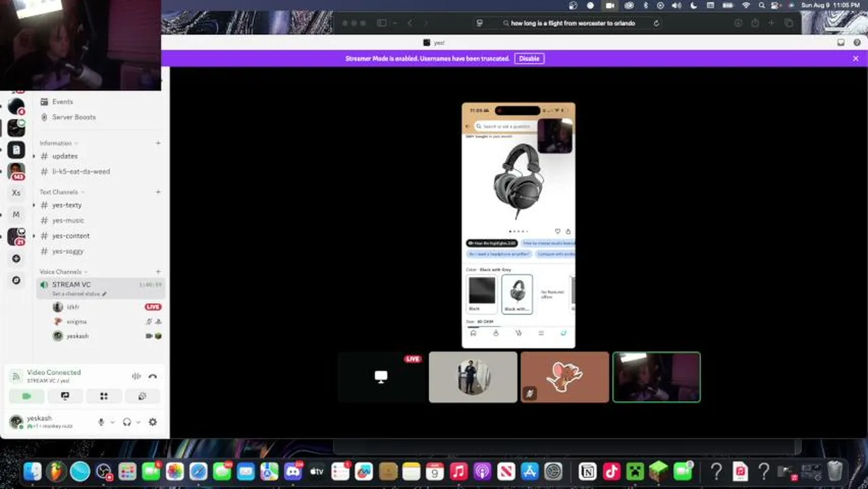Deafen with the headphones icon
This screenshot has width=868, height=489.
126,422
